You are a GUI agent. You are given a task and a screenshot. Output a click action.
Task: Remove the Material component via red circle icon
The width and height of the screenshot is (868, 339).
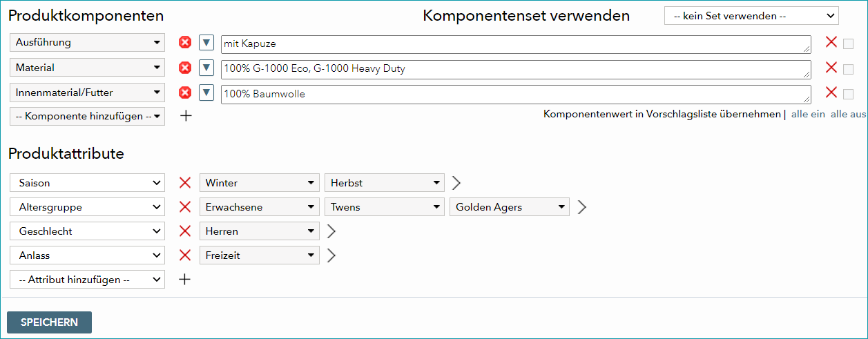pos(185,68)
